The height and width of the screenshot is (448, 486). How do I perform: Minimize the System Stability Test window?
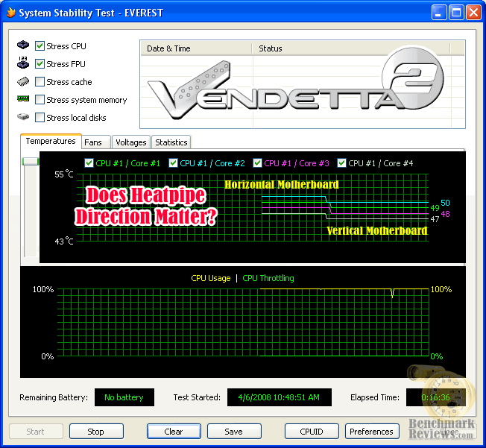click(x=439, y=13)
